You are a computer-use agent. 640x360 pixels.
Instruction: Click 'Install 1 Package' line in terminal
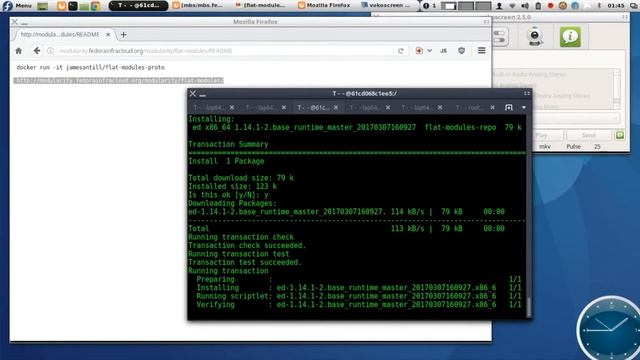(226, 161)
